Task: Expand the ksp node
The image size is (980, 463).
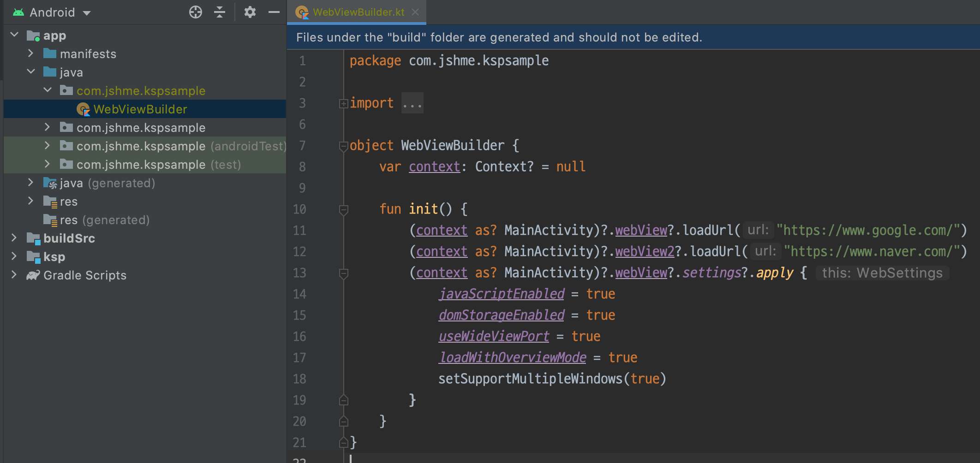Action: [x=14, y=257]
